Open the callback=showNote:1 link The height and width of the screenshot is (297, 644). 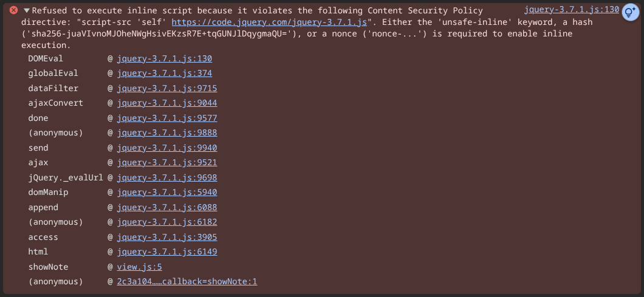click(187, 282)
